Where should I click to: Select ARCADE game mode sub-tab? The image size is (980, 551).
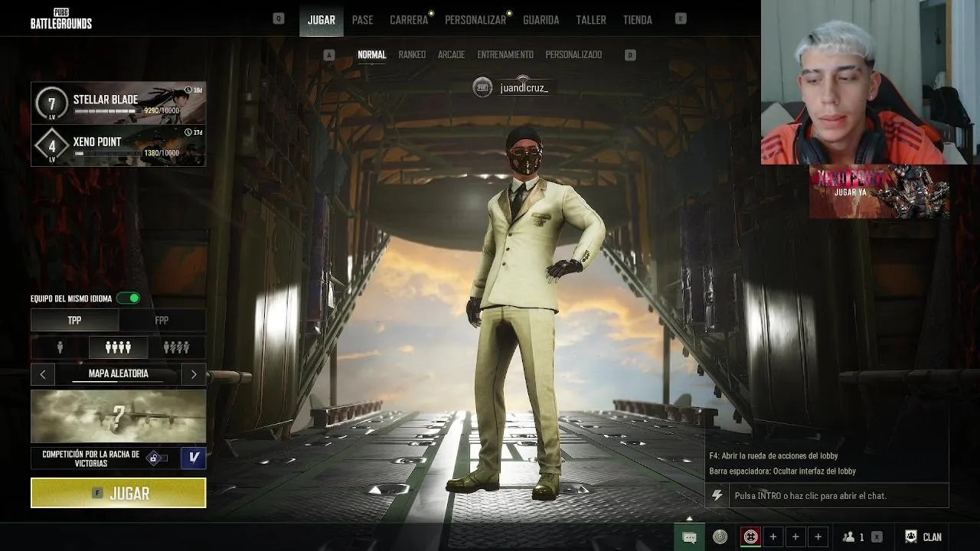click(451, 55)
